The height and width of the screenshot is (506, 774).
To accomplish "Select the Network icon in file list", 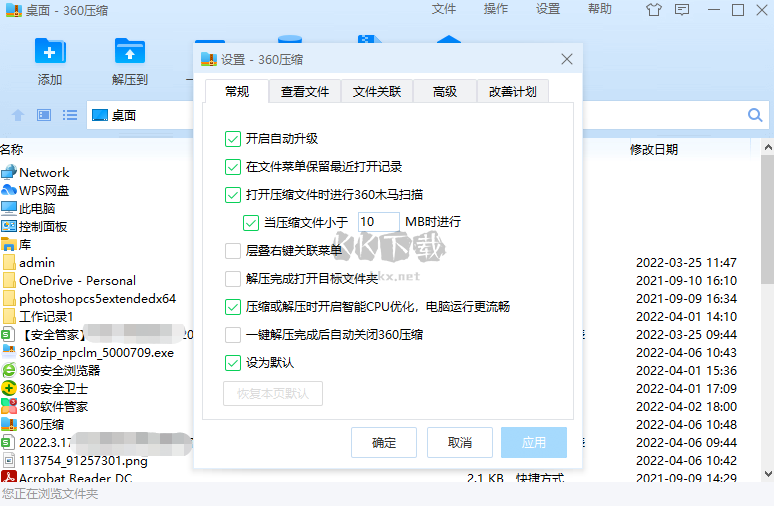I will (x=9, y=172).
